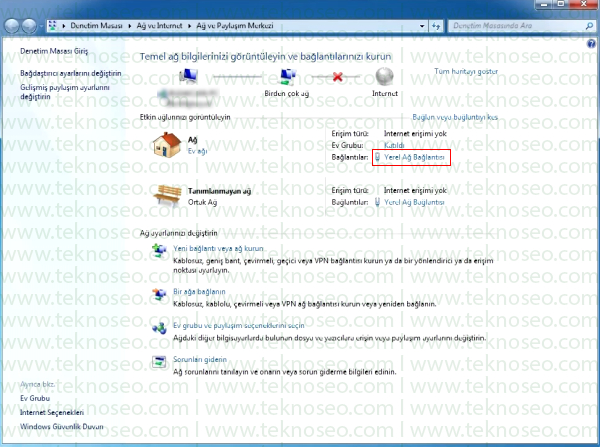
Task: Open Sorunları giderin link
Action: [x=200, y=359]
